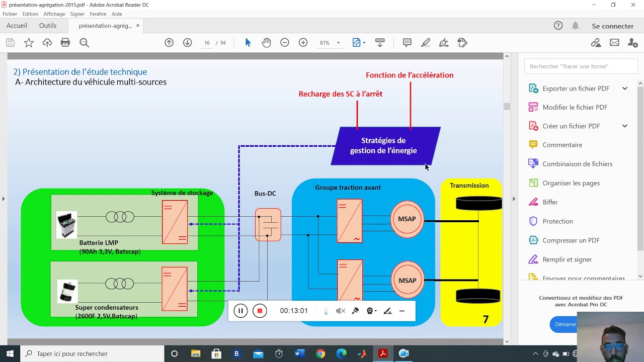Click the page number field showing 16
The height and width of the screenshot is (362, 644).
pos(207,43)
